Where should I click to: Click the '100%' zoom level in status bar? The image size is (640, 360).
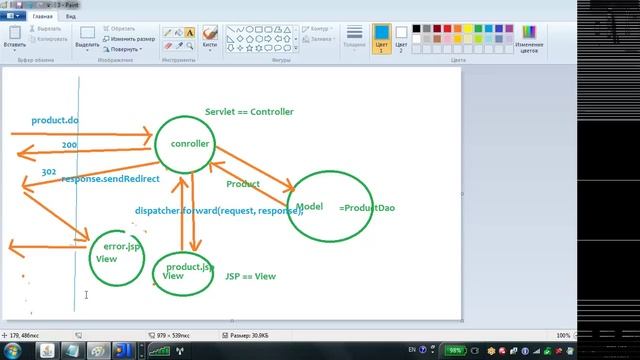[x=563, y=335]
